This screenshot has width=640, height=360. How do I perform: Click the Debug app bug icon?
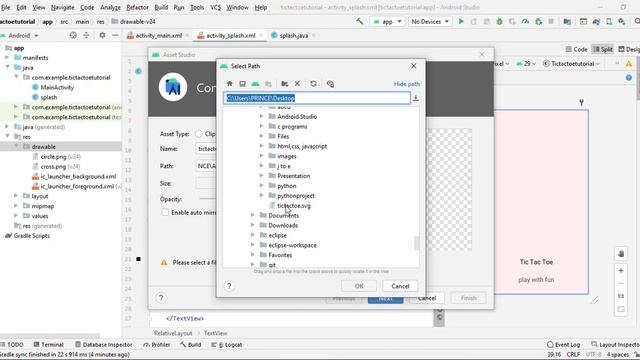(499, 21)
